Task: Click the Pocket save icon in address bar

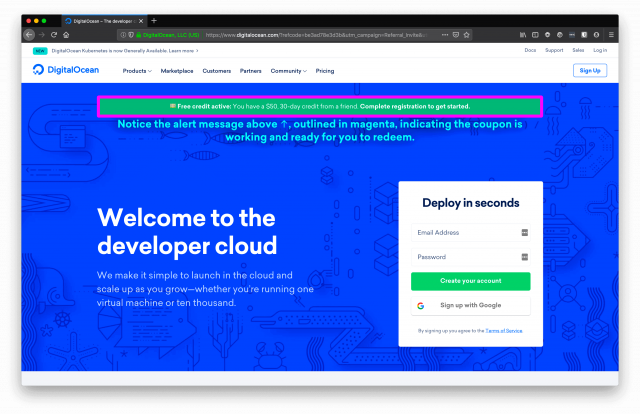Action: click(x=456, y=35)
